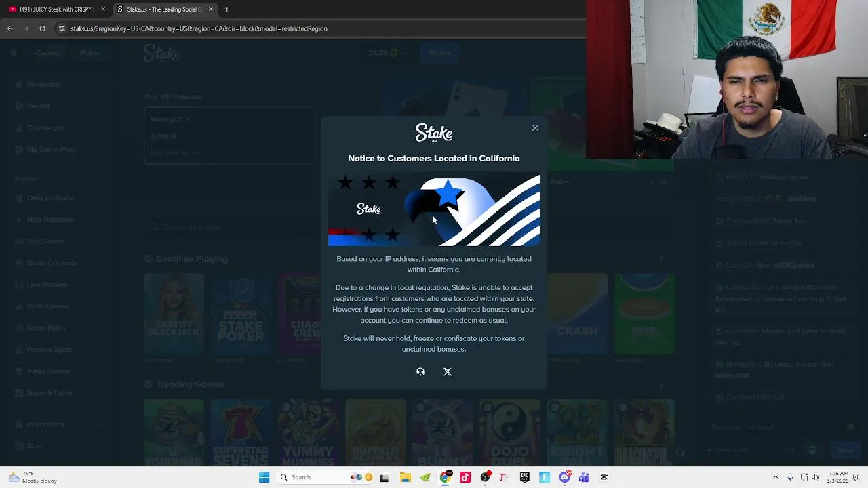Image resolution: width=868 pixels, height=488 pixels.
Task: Open the Gravity Blackjack game thumbnail
Action: click(x=174, y=314)
